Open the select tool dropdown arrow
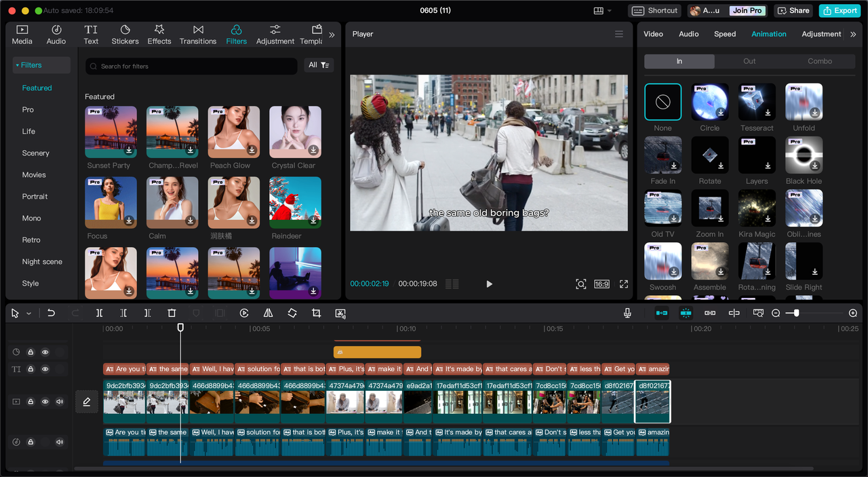This screenshot has height=477, width=868. pyautogui.click(x=28, y=313)
